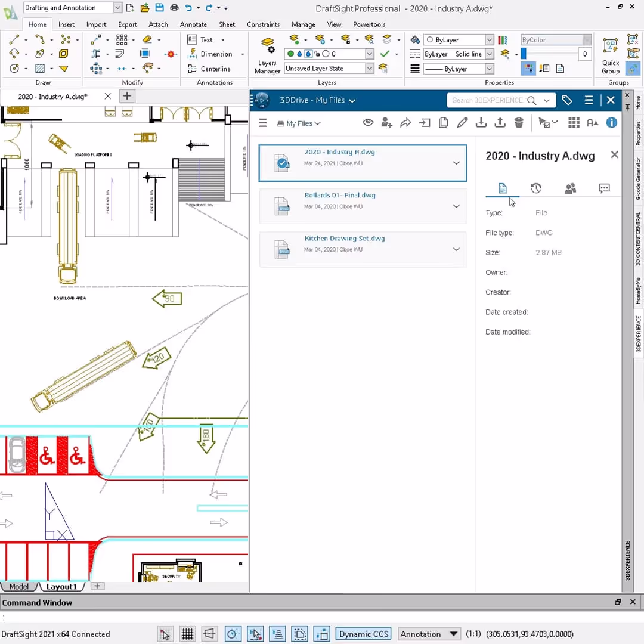Open the Drafting and Annotation workspace dropdown
644x644 pixels.
(117, 7)
